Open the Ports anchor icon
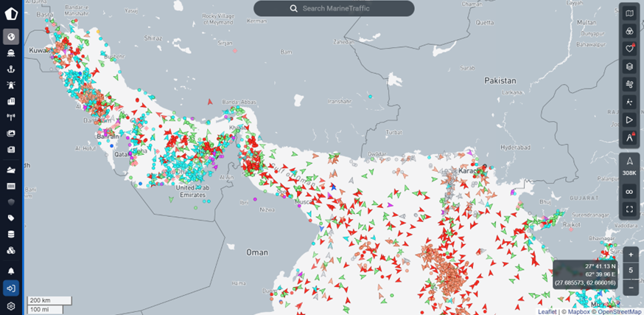The height and width of the screenshot is (315, 644). pyautogui.click(x=11, y=69)
